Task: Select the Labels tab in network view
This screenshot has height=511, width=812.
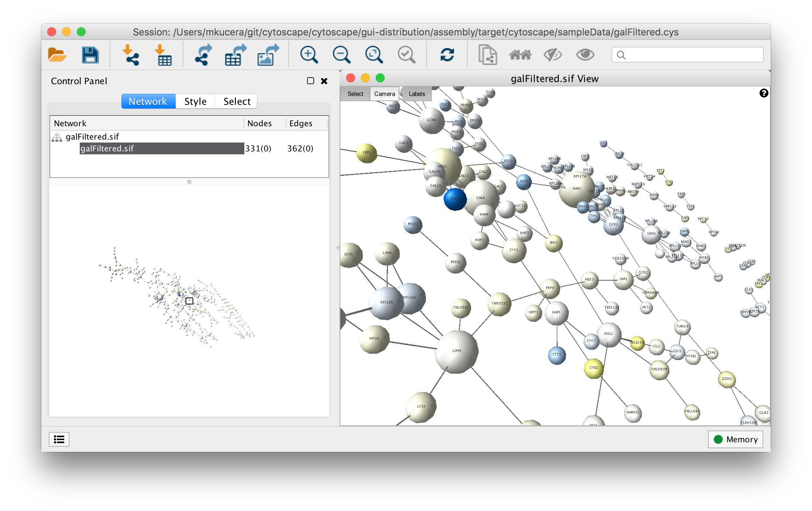Action: (x=417, y=93)
